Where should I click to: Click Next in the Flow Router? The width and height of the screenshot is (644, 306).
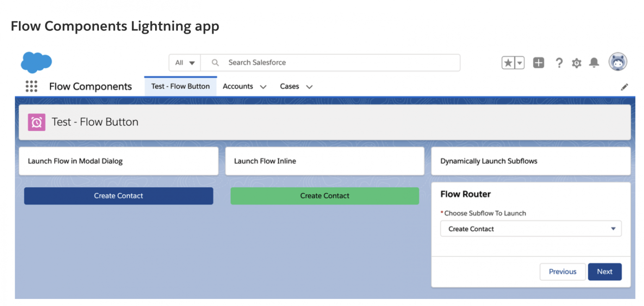coord(605,272)
